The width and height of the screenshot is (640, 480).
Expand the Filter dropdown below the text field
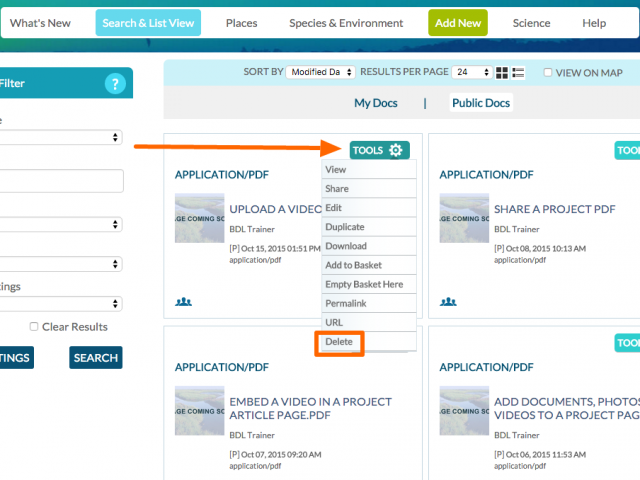click(x=61, y=224)
